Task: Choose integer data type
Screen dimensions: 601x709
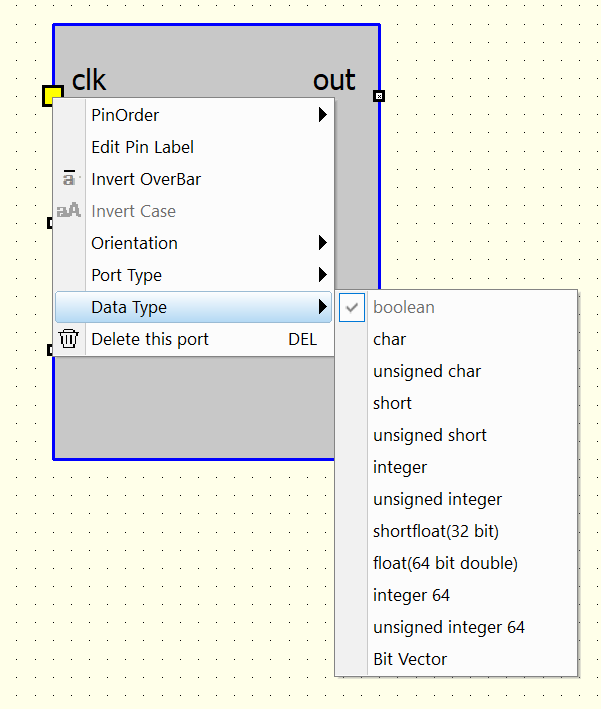Action: coord(400,467)
